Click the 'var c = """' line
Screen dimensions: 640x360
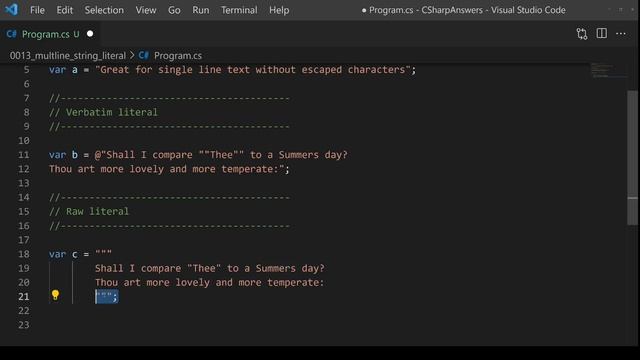(x=80, y=254)
